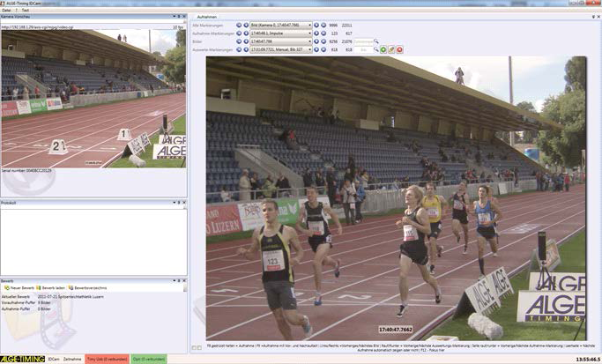This screenshot has width=602, height=364.
Task: Delete evaluation marker with red icon
Action: coord(399,49)
